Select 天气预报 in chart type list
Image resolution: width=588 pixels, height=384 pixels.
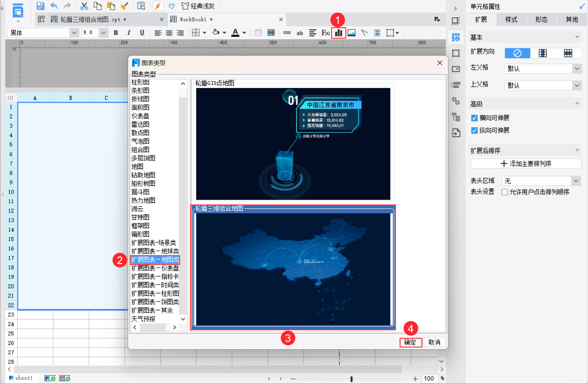click(x=143, y=319)
